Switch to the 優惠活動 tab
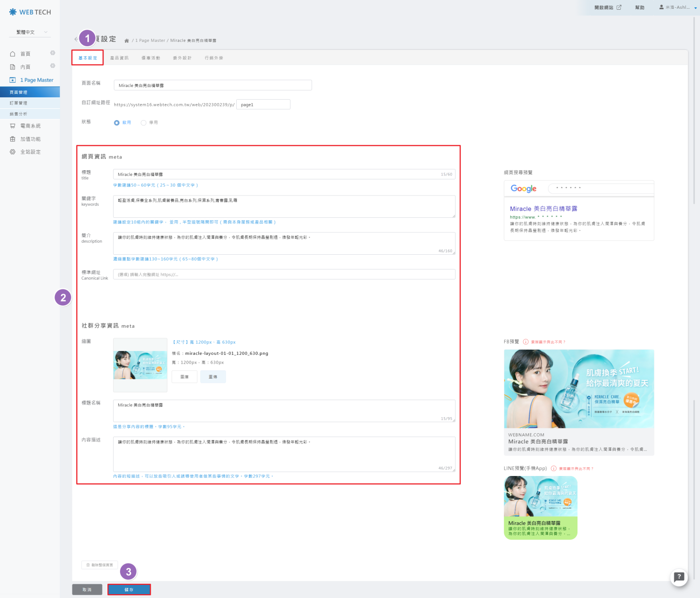Viewport: 700px width, 598px height. click(151, 58)
